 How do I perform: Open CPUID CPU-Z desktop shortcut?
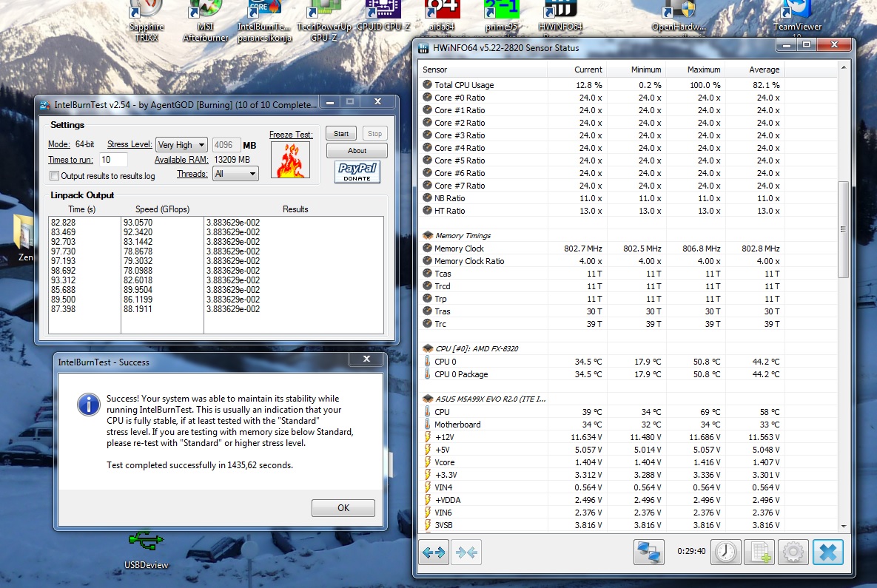[x=383, y=17]
